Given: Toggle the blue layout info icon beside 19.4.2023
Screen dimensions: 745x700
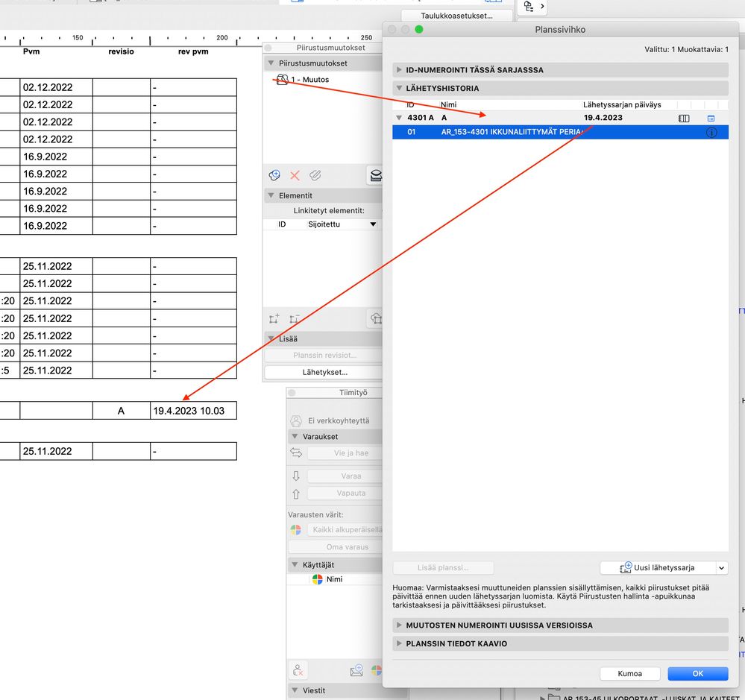Looking at the screenshot, I should (x=710, y=118).
